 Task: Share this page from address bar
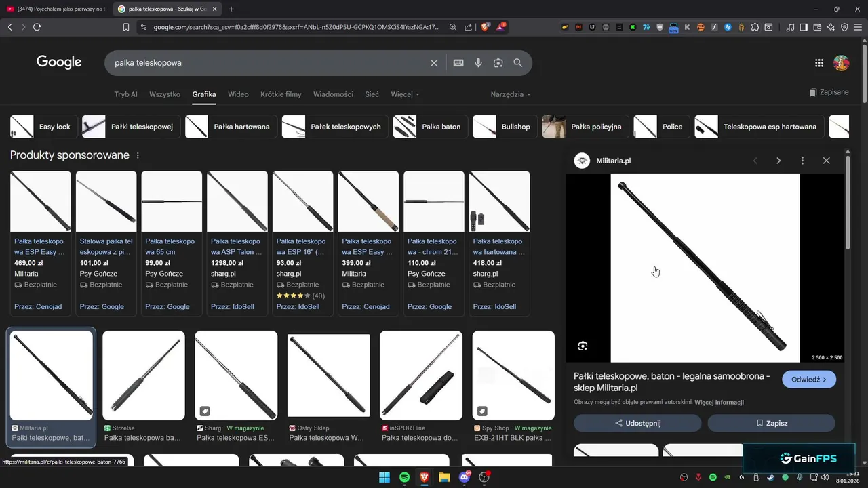pyautogui.click(x=468, y=27)
